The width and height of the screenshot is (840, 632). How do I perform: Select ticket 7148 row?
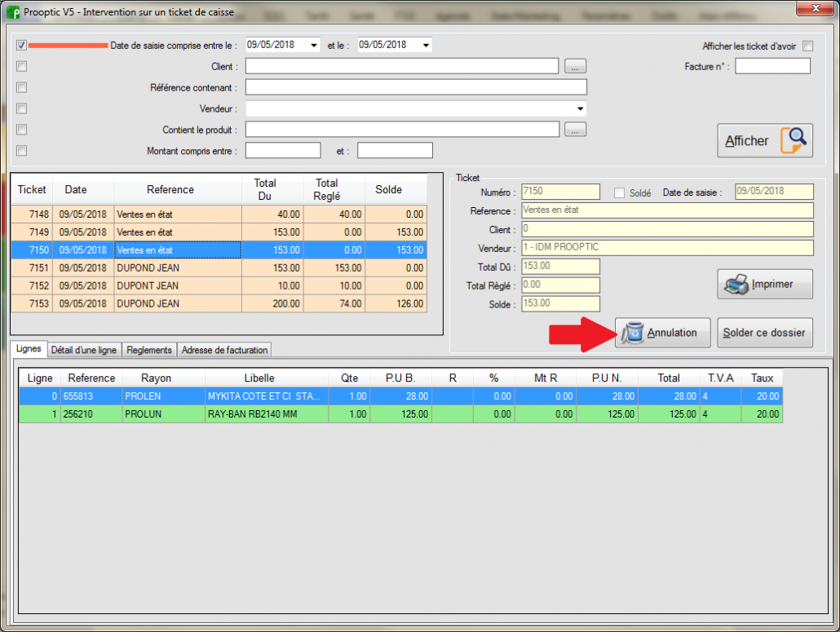click(x=219, y=214)
